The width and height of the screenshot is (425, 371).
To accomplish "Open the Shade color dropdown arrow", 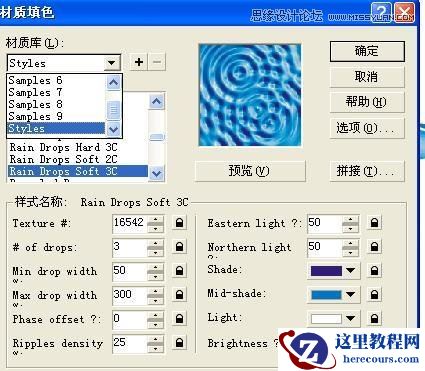I will point(350,271).
